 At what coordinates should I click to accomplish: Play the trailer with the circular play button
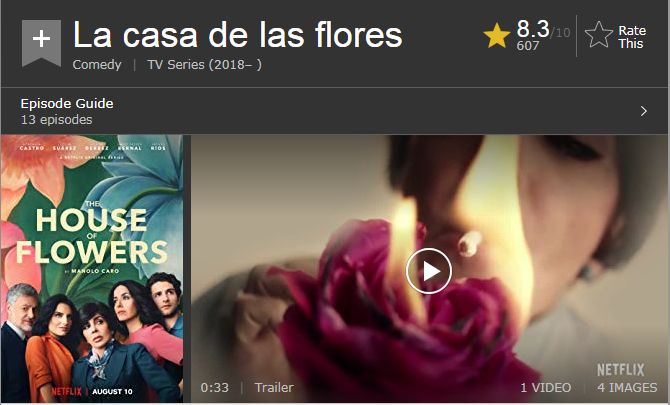pyautogui.click(x=429, y=271)
